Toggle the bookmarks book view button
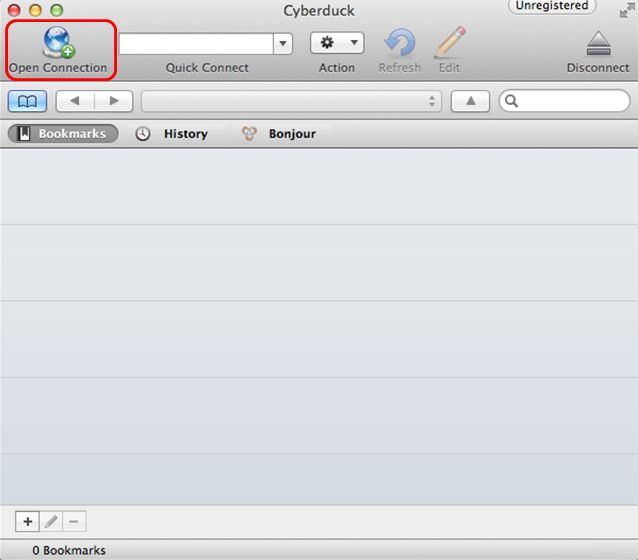Viewport: 638px width, 560px height. (27, 101)
